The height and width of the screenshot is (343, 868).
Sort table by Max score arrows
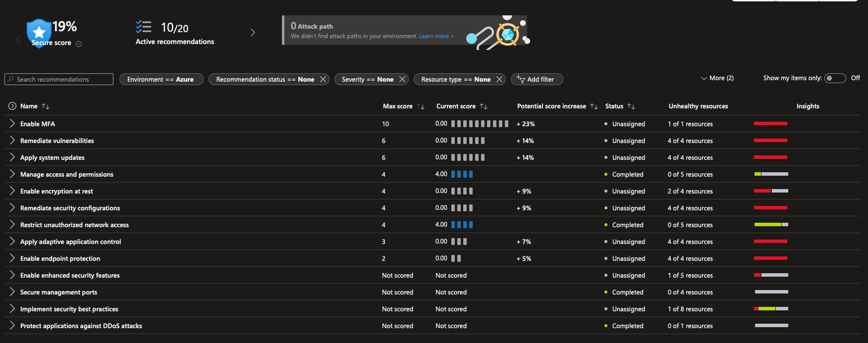[421, 106]
